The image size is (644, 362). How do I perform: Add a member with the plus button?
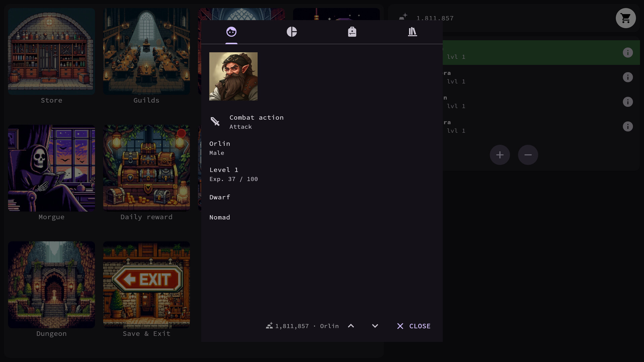point(500,155)
